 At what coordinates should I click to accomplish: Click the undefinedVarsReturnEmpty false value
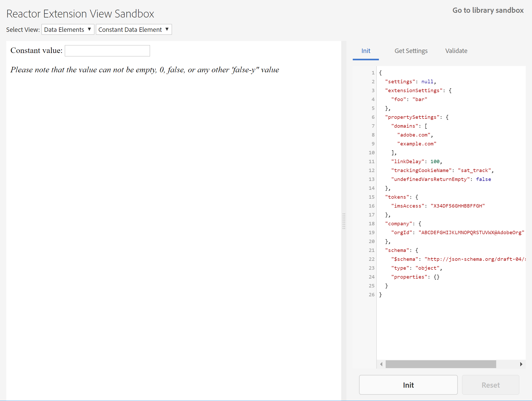tap(483, 179)
